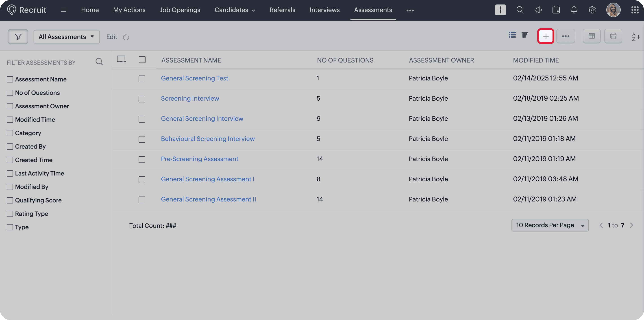Click the filter funnel icon
Viewport: 644px width, 320px height.
[18, 37]
